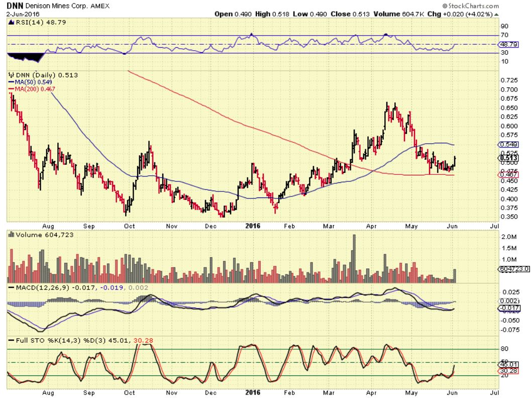This screenshot has height=400, width=532.
Task: Click the red 30.28 %D value in the STO label
Action: (x=143, y=340)
